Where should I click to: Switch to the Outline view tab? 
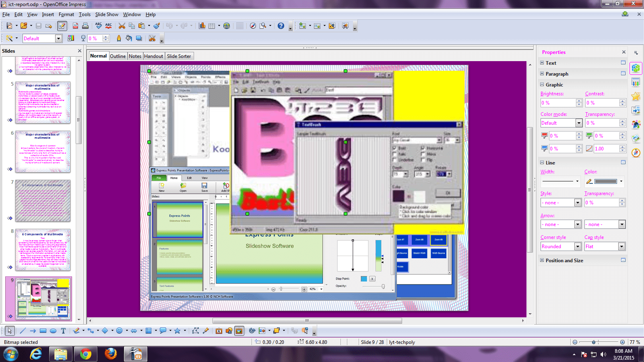[118, 56]
